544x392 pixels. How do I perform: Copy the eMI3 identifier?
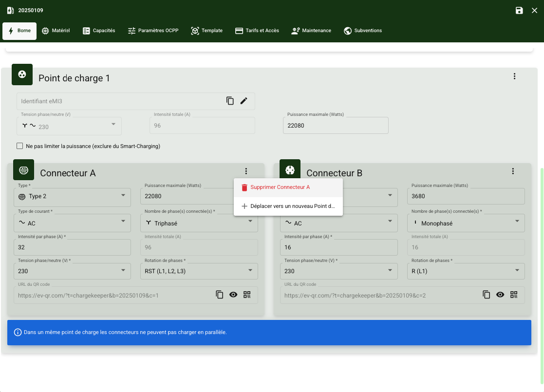coord(230,101)
